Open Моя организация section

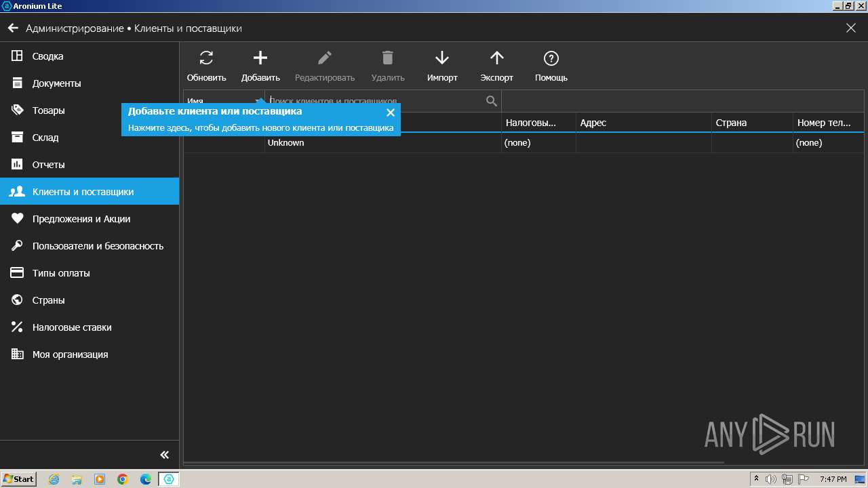90,354
